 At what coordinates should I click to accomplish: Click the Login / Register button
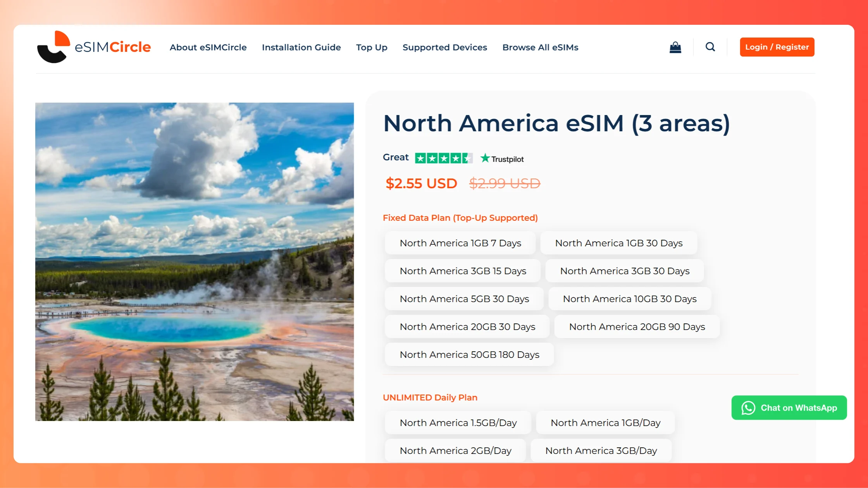click(777, 47)
